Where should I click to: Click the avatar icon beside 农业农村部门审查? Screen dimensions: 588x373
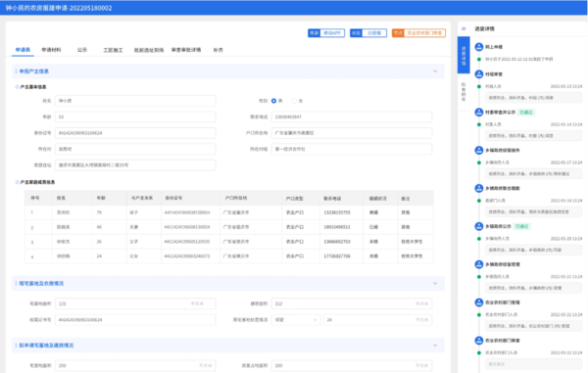pos(479,341)
